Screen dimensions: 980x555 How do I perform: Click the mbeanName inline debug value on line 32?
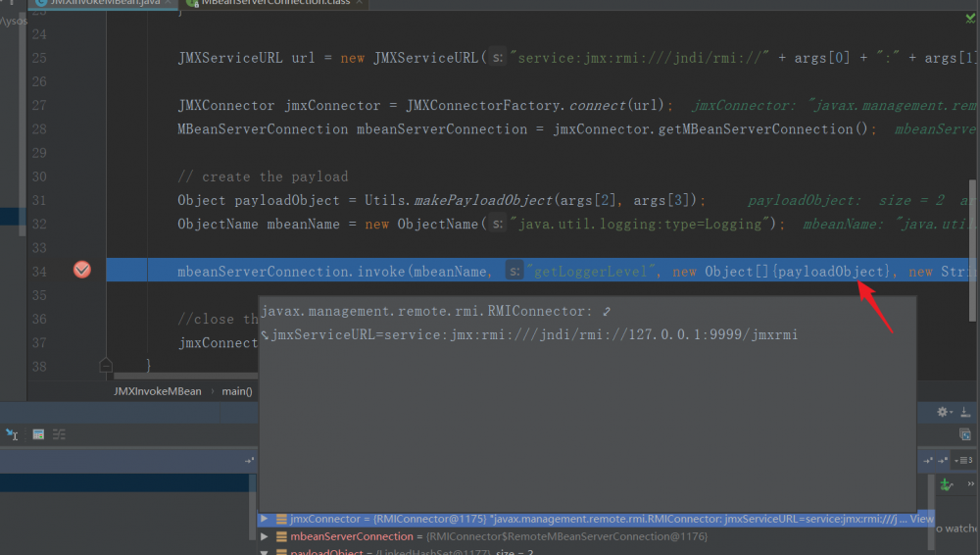(891, 224)
